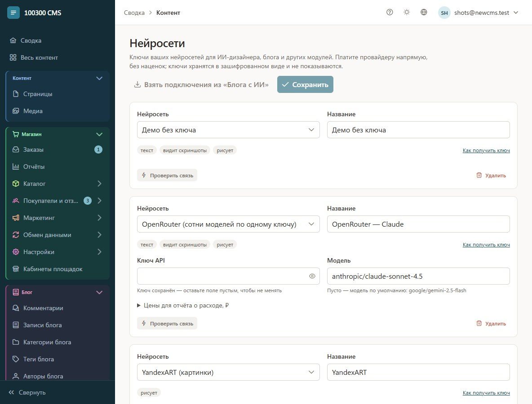Open Как получить ключ link for OpenRouter
The width and height of the screenshot is (532, 404).
point(486,245)
